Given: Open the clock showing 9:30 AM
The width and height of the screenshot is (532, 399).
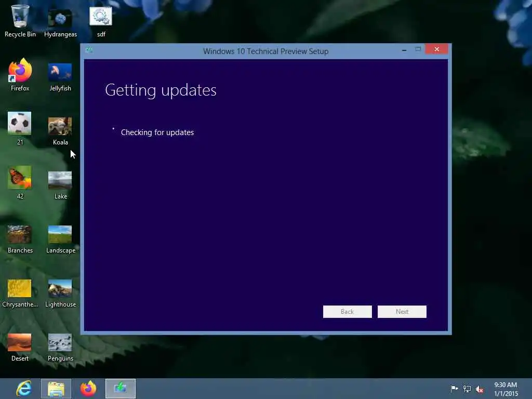Looking at the screenshot, I should pyautogui.click(x=506, y=389).
